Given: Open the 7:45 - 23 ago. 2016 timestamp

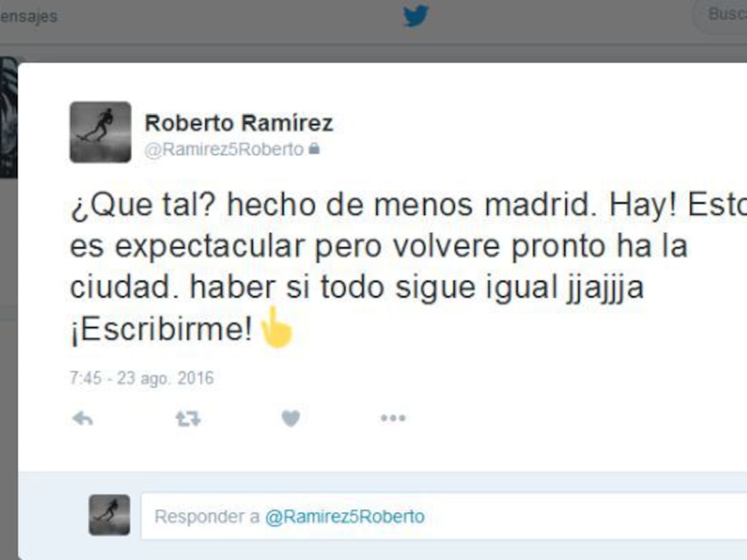Looking at the screenshot, I should tap(141, 378).
